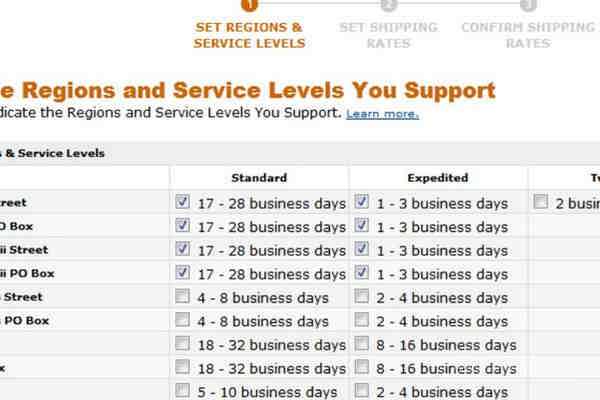Check Expedited 2 - 4 days for sixth-row PO Box
This screenshot has height=400, width=600.
click(362, 320)
